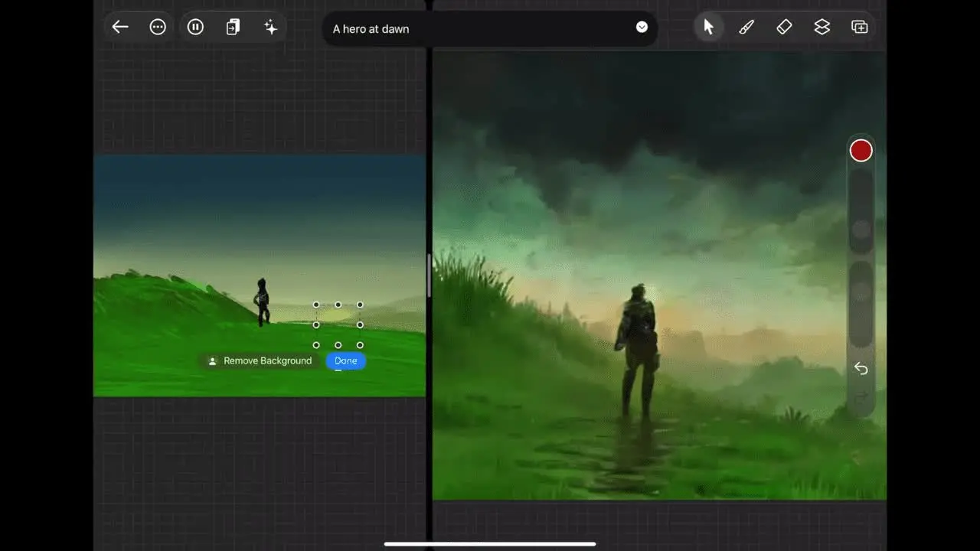
Task: Select the Eraser tool
Action: 784,28
